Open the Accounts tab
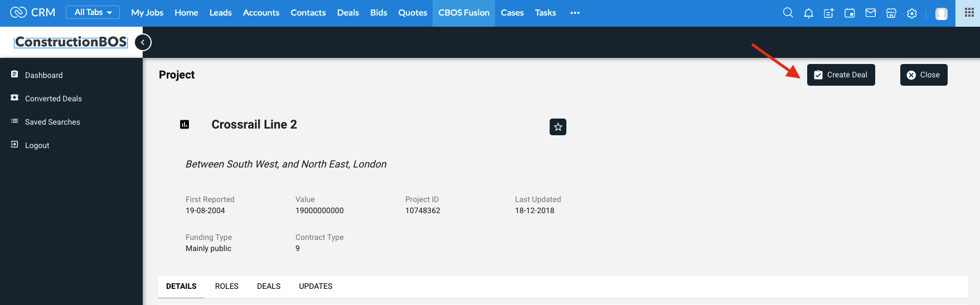Screen dimensions: 980x305 (261, 12)
